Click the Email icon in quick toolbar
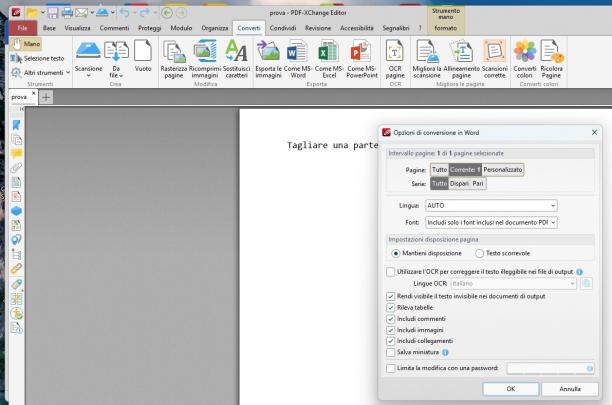Viewport: 612px width, 405px height. click(x=81, y=13)
